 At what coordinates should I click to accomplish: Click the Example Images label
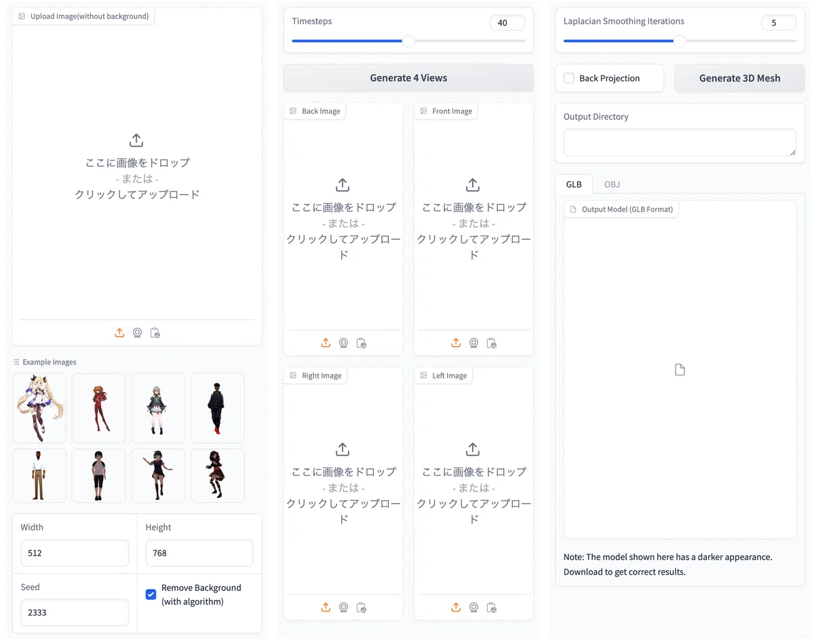[x=50, y=362]
